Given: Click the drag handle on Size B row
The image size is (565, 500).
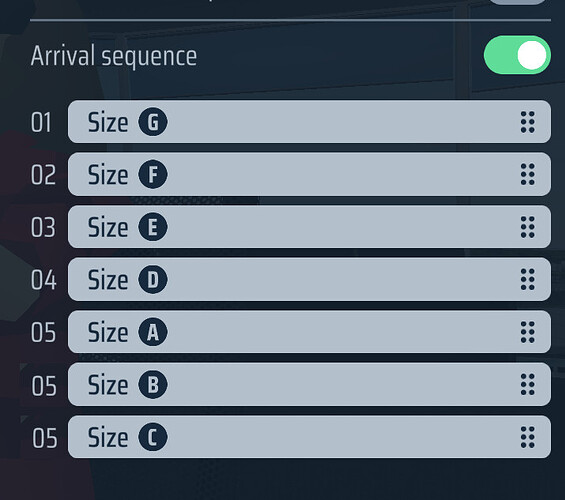Looking at the screenshot, I should coord(528,384).
